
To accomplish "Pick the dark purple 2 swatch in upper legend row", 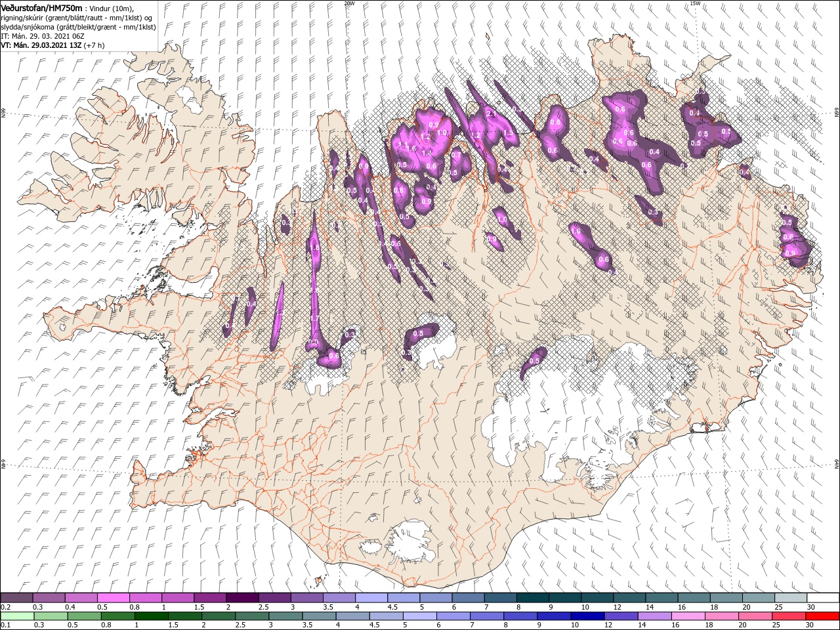I will 241,598.
